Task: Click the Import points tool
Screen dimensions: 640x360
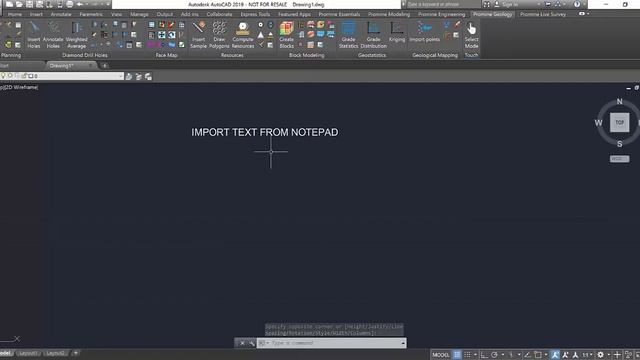Action: (x=424, y=33)
